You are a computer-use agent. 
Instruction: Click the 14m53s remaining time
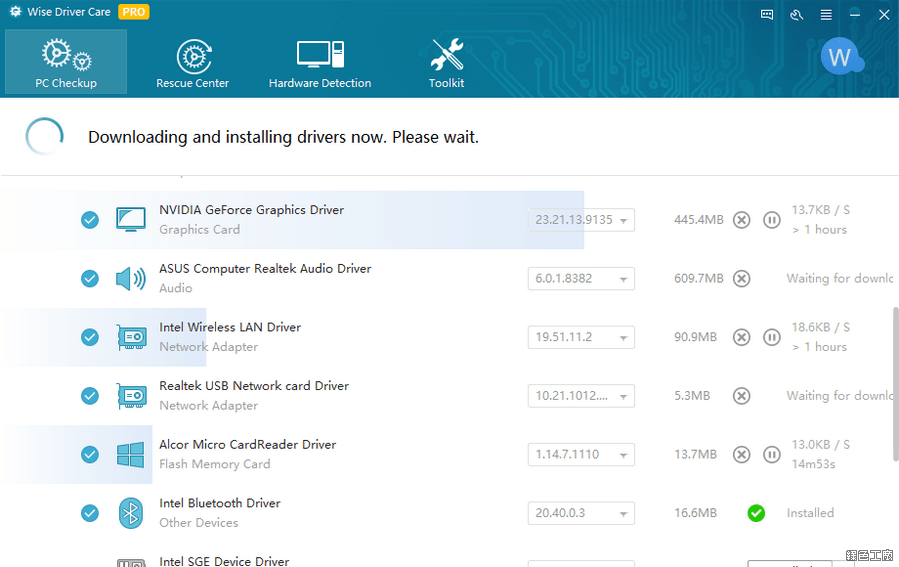(814, 464)
